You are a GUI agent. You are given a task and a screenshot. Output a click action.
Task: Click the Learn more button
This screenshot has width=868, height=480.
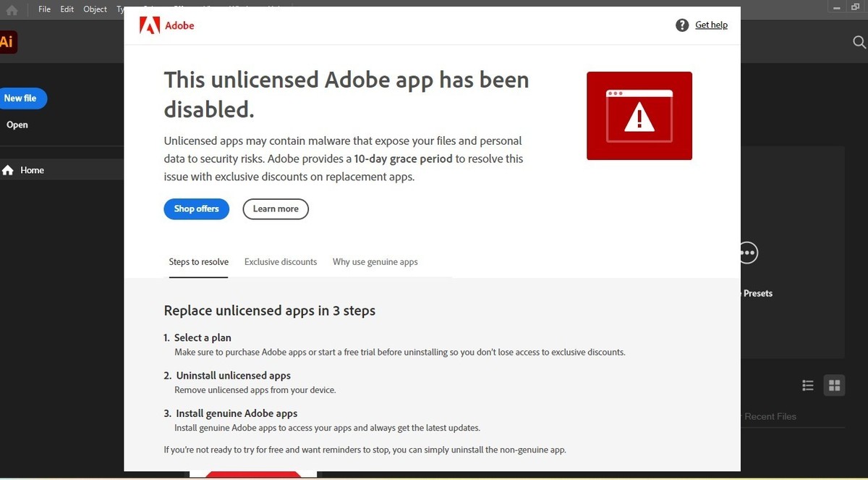(x=276, y=209)
